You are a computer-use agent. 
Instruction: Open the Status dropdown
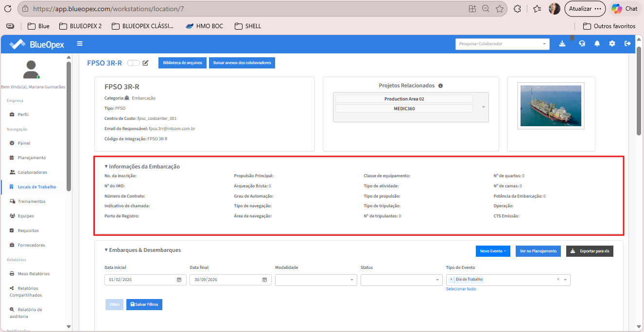[x=401, y=280]
